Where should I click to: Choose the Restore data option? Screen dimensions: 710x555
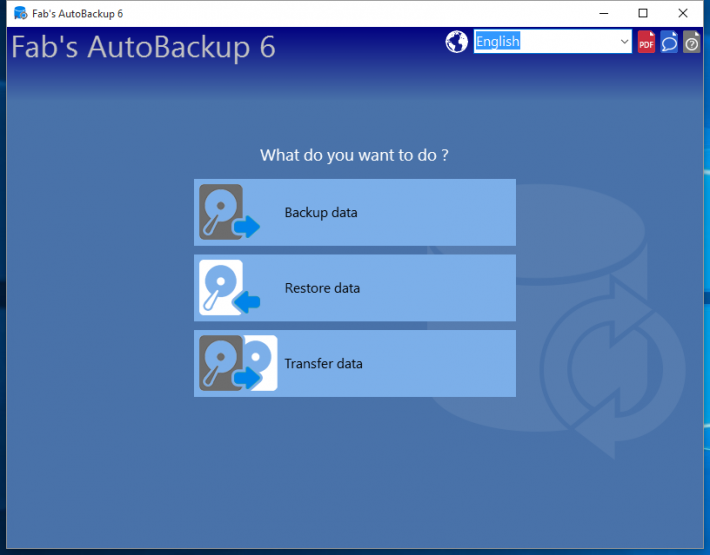point(355,288)
